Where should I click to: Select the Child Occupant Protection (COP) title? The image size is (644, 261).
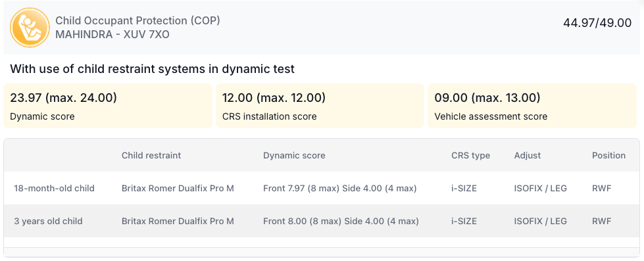click(137, 20)
